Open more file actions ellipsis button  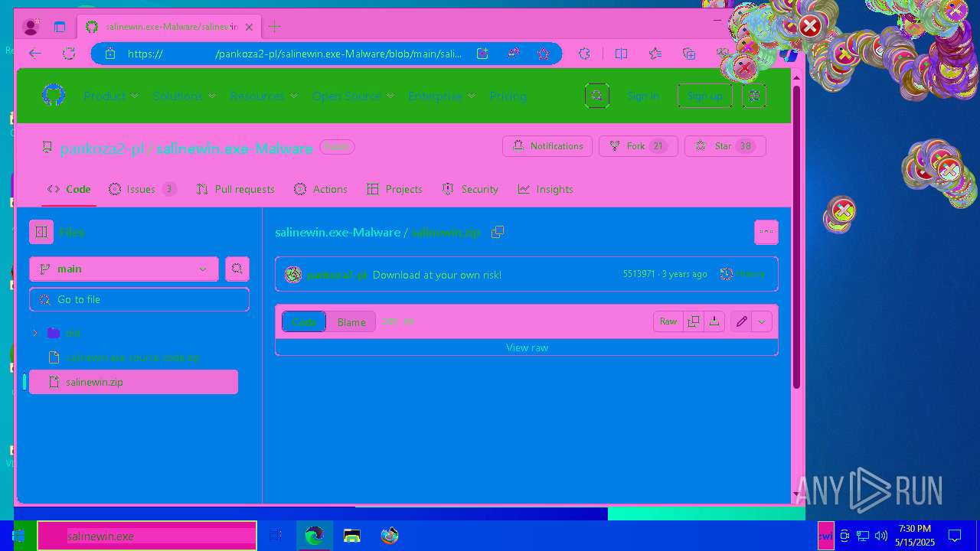tap(766, 232)
